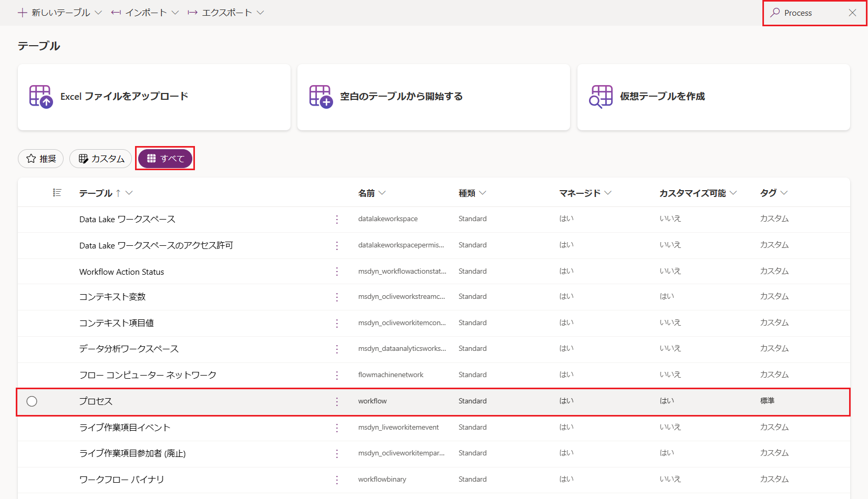Click Excel ファイルをアップロード card
This screenshot has height=499, width=868.
point(154,97)
